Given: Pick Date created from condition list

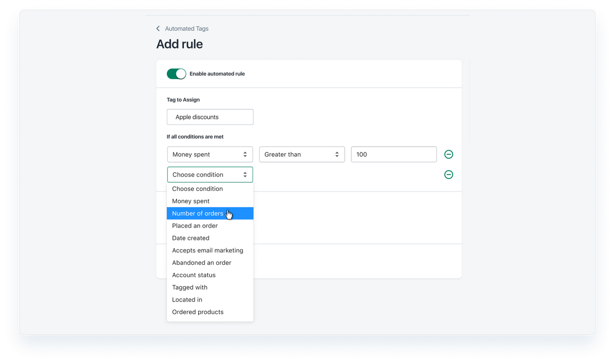Looking at the screenshot, I should tap(191, 238).
